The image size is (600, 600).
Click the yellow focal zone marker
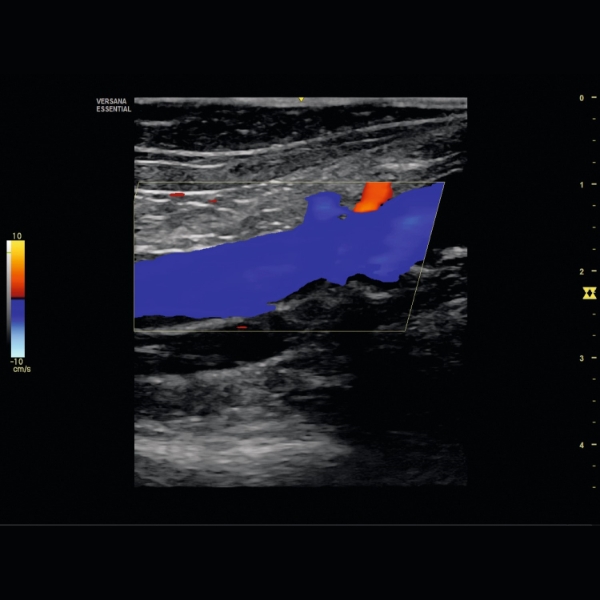tap(589, 292)
